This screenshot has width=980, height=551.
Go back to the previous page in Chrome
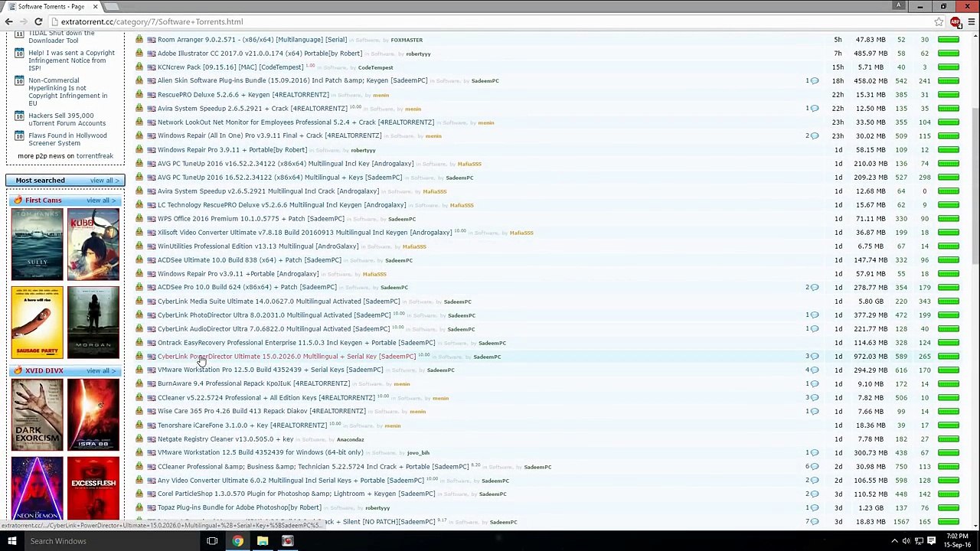[9, 21]
